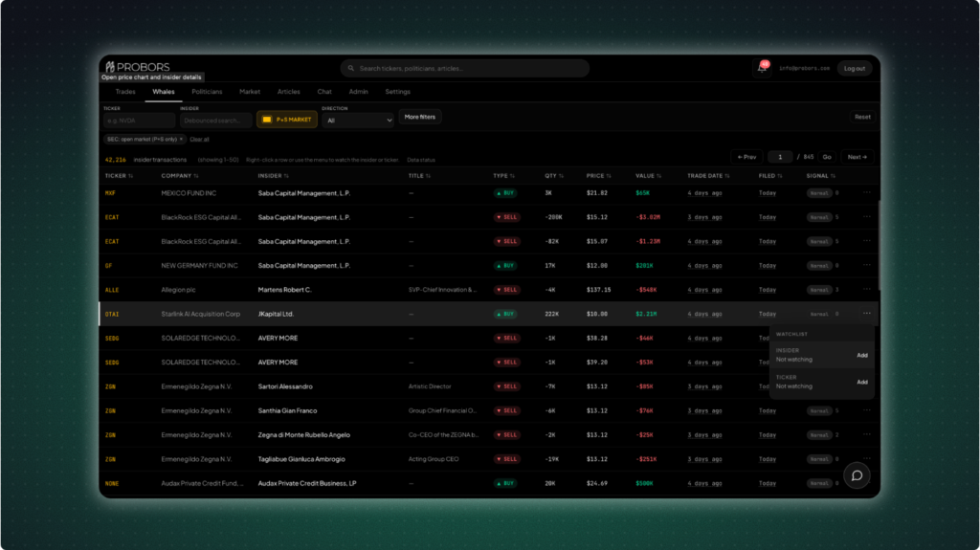Screen dimensions: 980x550
Task: Go to the Next page
Action: [857, 157]
